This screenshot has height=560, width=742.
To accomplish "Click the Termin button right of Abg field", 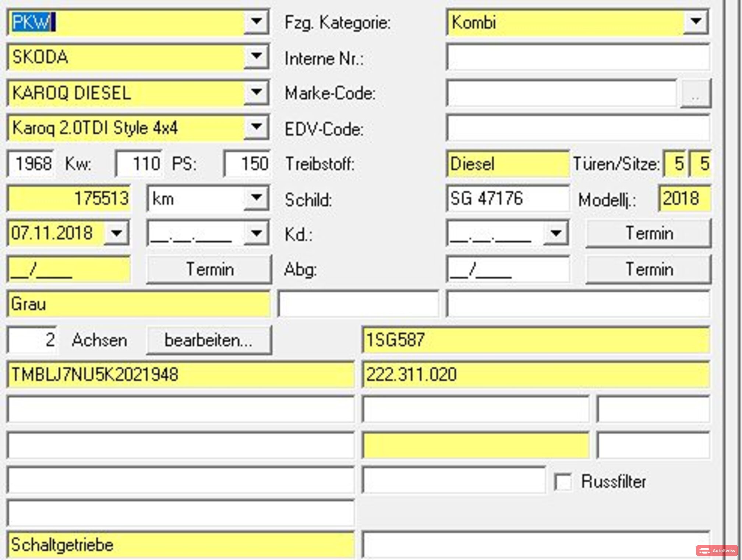I will [649, 269].
